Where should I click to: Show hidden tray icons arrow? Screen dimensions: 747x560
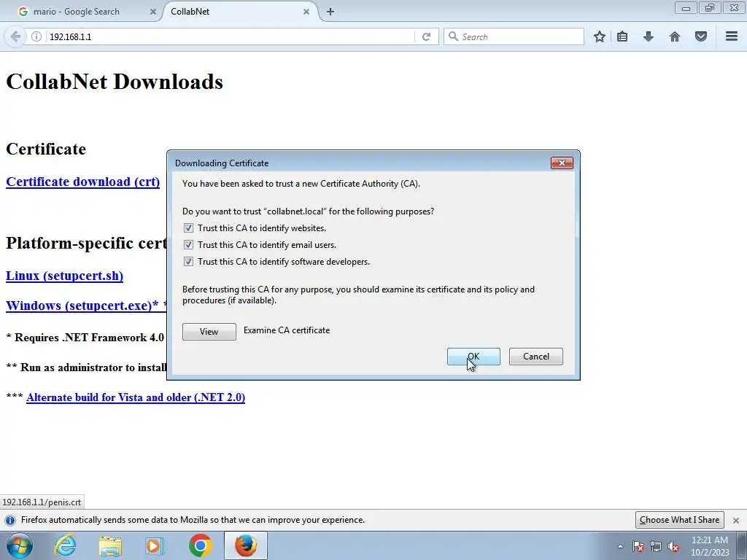[620, 546]
